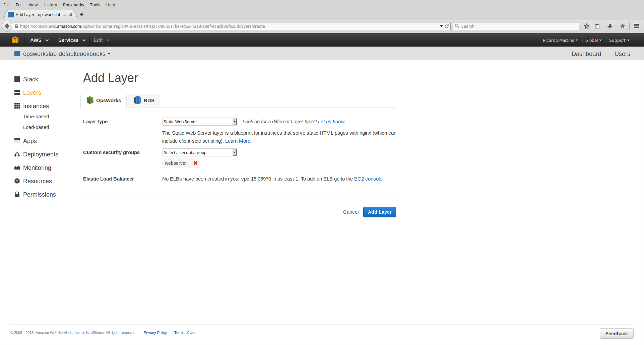Screen dimensions: 644x345
Task: Open the browser downloads arrow icon
Action: [610, 26]
